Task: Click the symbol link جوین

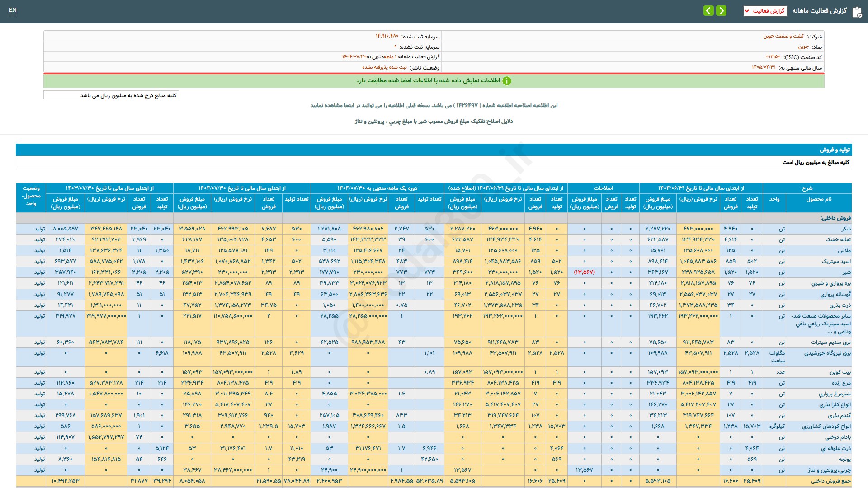Action: tap(803, 47)
